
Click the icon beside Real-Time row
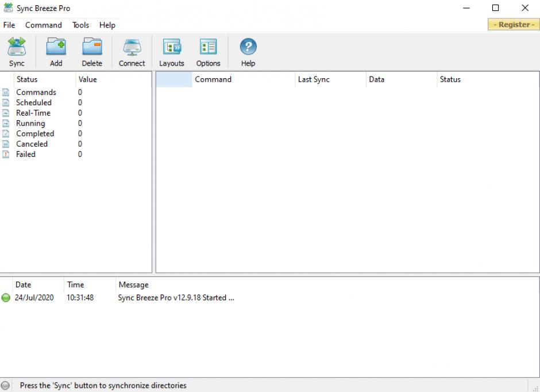(x=6, y=113)
